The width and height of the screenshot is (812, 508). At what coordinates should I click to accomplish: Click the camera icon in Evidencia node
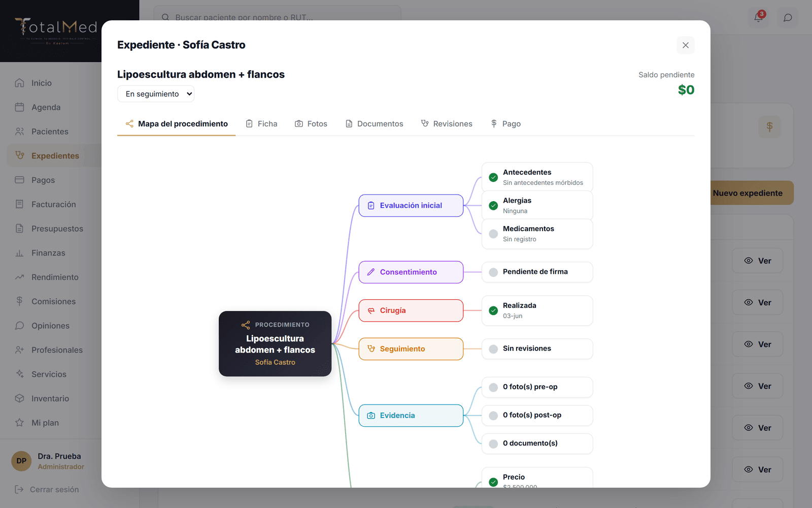click(x=371, y=416)
